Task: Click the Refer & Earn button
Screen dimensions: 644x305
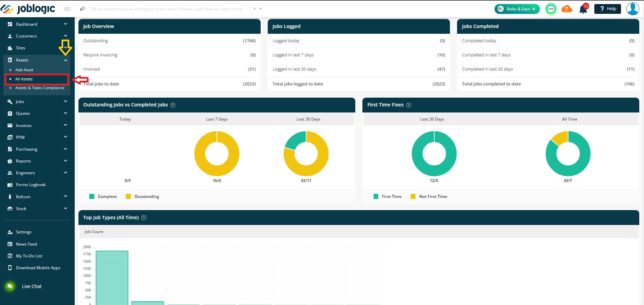Action: pos(517,9)
